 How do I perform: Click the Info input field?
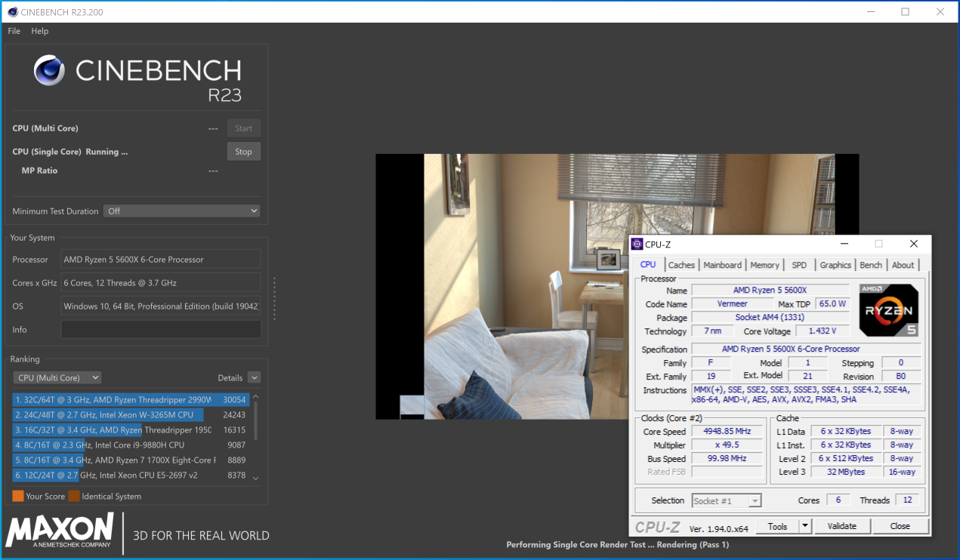coord(161,330)
